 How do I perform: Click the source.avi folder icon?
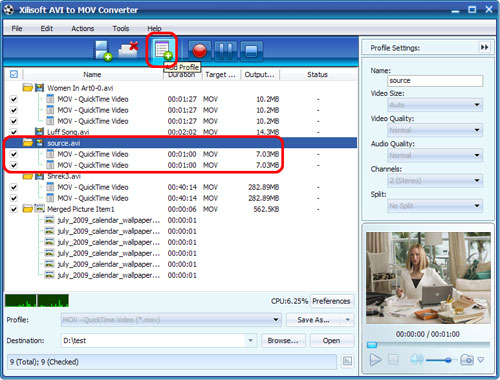click(x=28, y=143)
